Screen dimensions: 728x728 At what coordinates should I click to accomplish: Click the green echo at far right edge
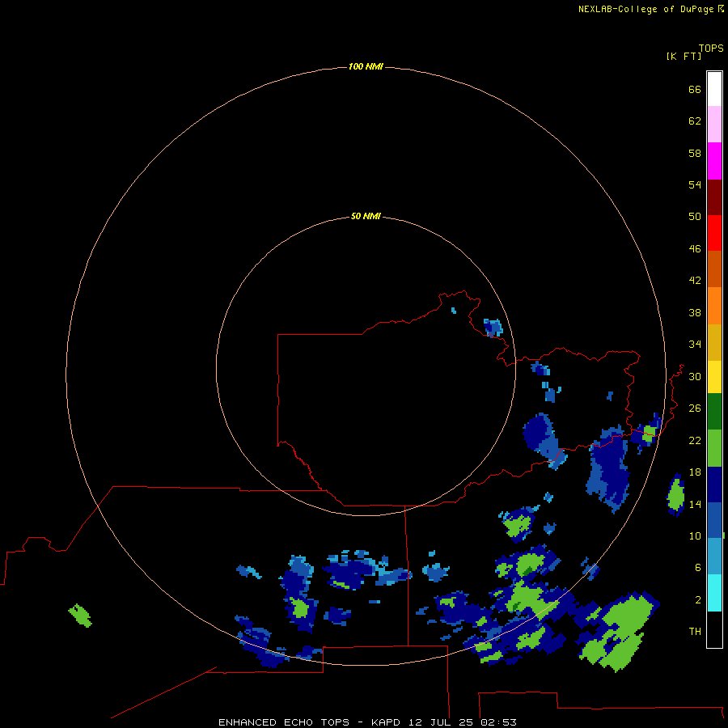click(x=676, y=495)
